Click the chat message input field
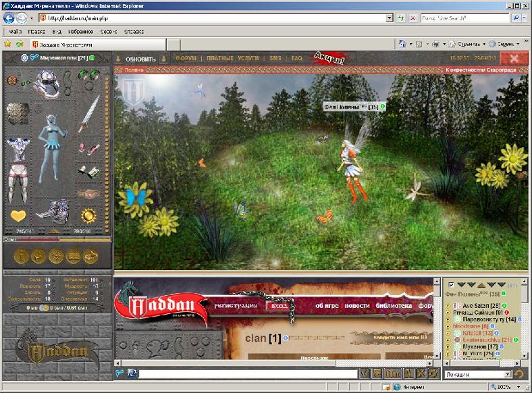The height and width of the screenshot is (393, 532). (x=248, y=373)
